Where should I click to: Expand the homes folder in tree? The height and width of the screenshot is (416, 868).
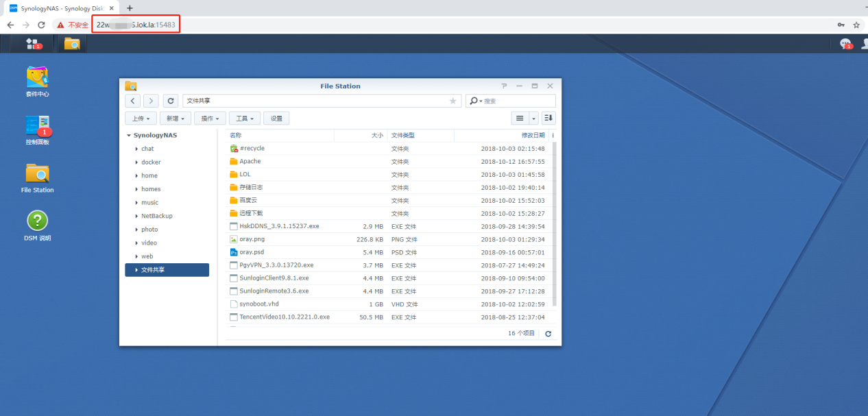pos(136,189)
